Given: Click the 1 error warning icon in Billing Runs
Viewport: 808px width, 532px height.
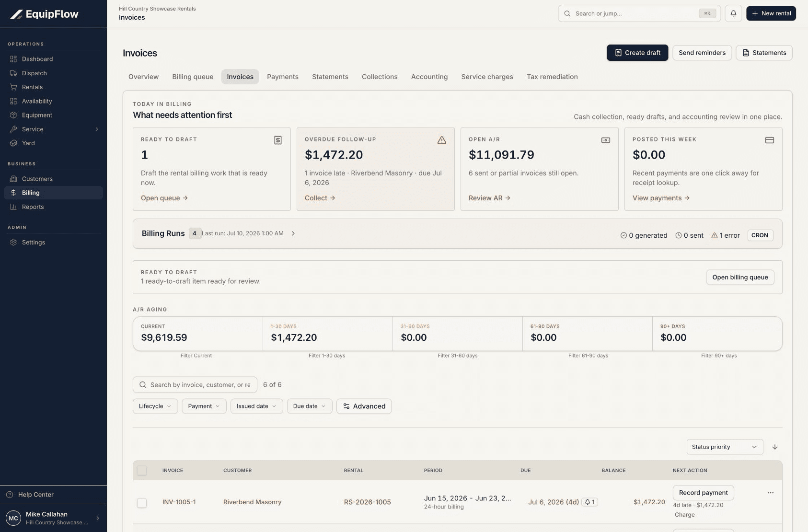Looking at the screenshot, I should 715,235.
